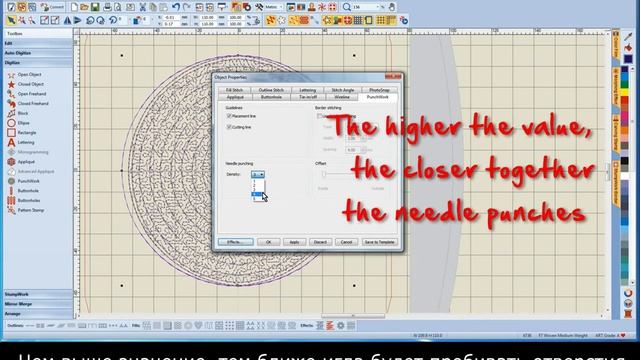
Task: Switch to the Tie-in/off tab
Action: tap(308, 97)
